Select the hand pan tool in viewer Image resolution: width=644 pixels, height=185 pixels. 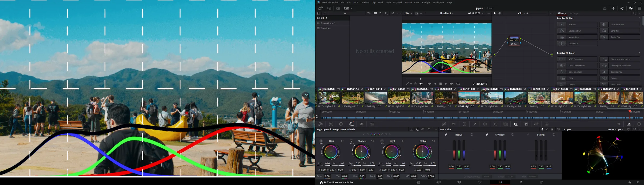click(500, 13)
